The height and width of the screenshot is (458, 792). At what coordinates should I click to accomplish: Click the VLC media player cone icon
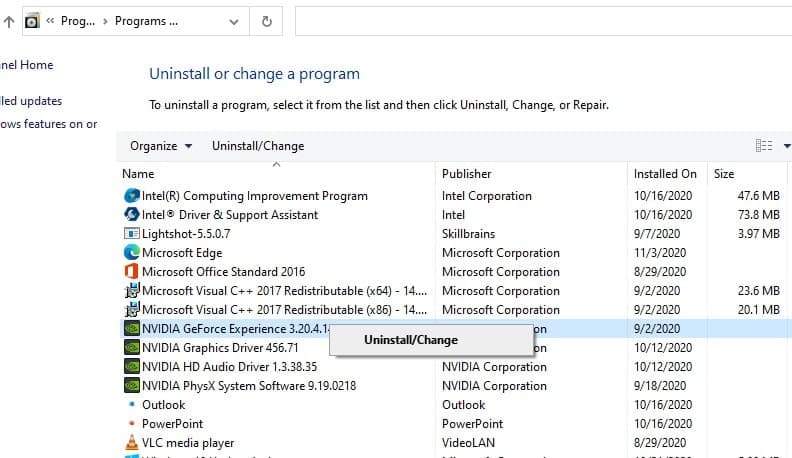click(x=132, y=442)
